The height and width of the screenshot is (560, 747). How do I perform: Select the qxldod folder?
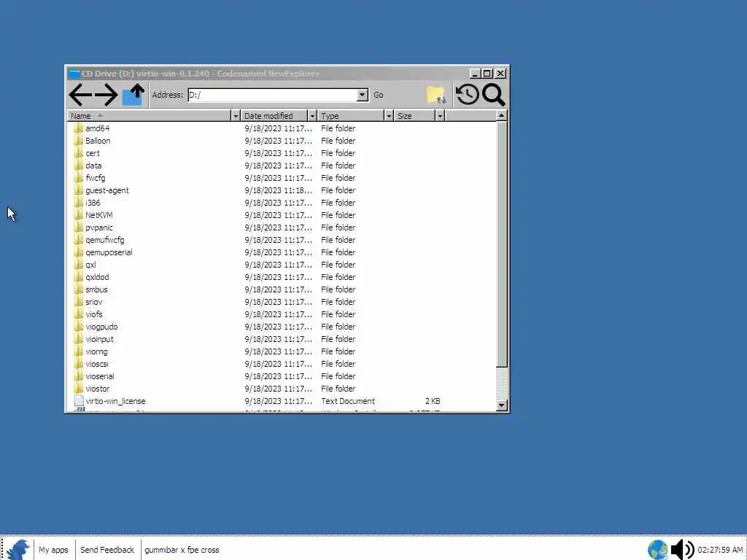[97, 276]
